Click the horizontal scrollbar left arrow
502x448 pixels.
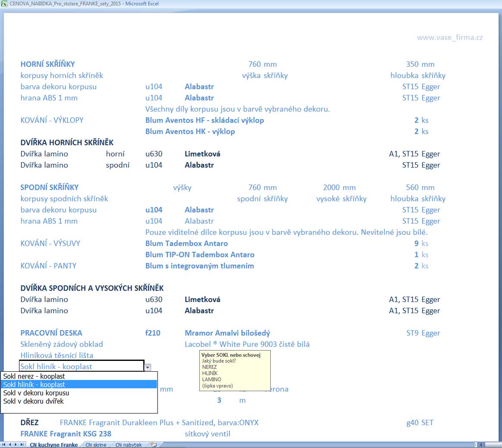click(481, 445)
